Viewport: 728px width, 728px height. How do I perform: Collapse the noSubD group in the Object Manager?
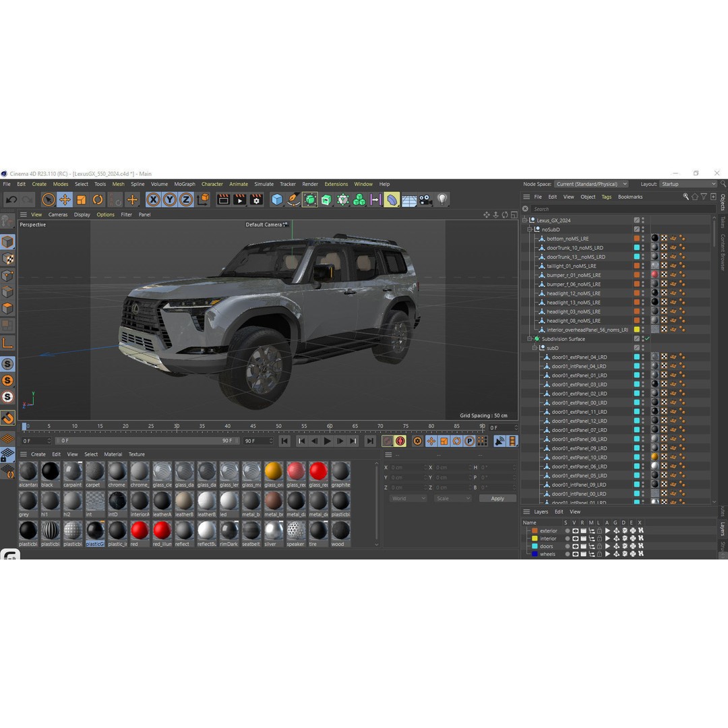point(530,229)
